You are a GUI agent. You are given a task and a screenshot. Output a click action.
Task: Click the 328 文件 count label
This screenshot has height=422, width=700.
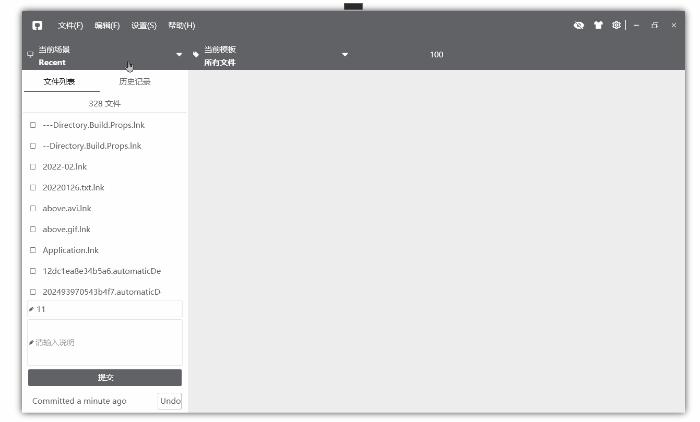[104, 104]
